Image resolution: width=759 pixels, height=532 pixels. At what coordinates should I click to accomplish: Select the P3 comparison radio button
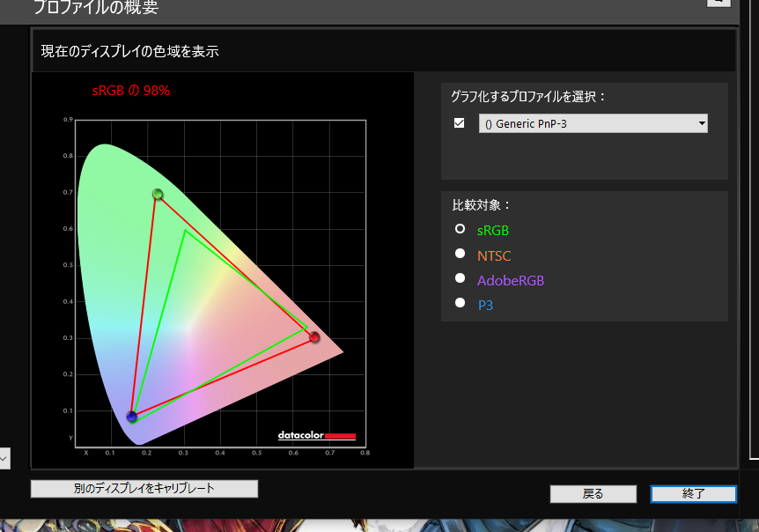(x=460, y=303)
